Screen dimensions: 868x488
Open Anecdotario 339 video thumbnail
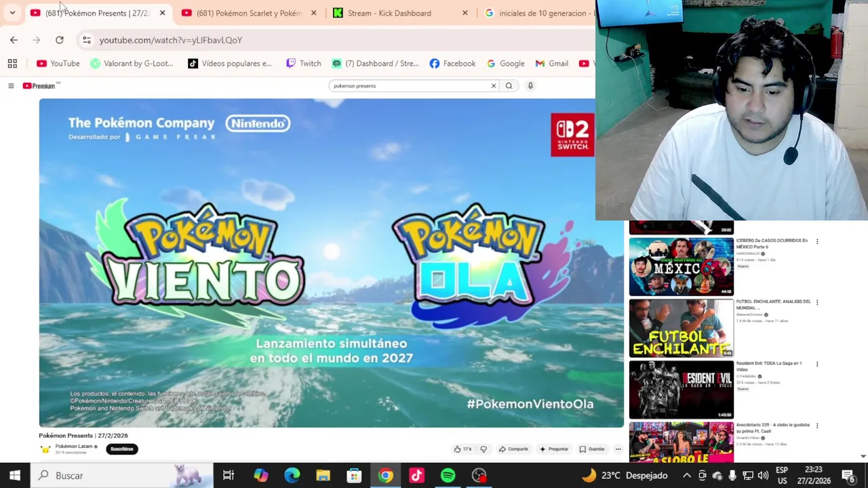click(681, 442)
